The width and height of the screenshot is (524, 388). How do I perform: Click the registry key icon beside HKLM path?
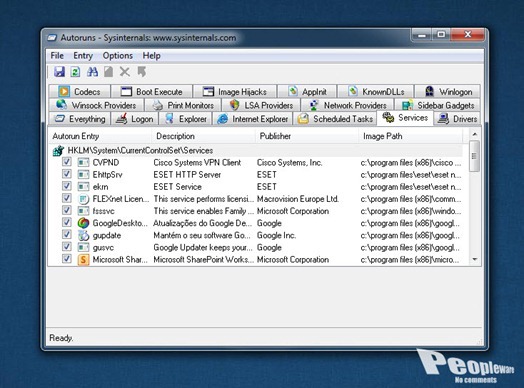pos(58,151)
